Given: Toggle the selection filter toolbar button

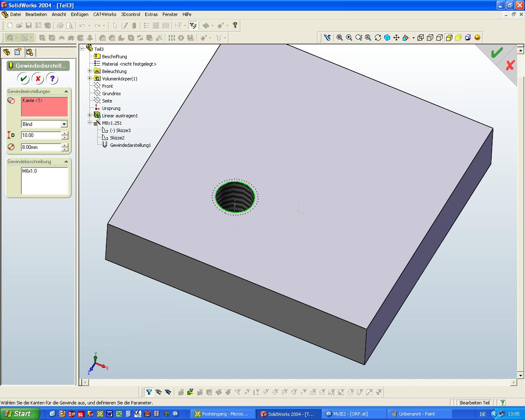Looking at the screenshot, I should tap(193, 25).
